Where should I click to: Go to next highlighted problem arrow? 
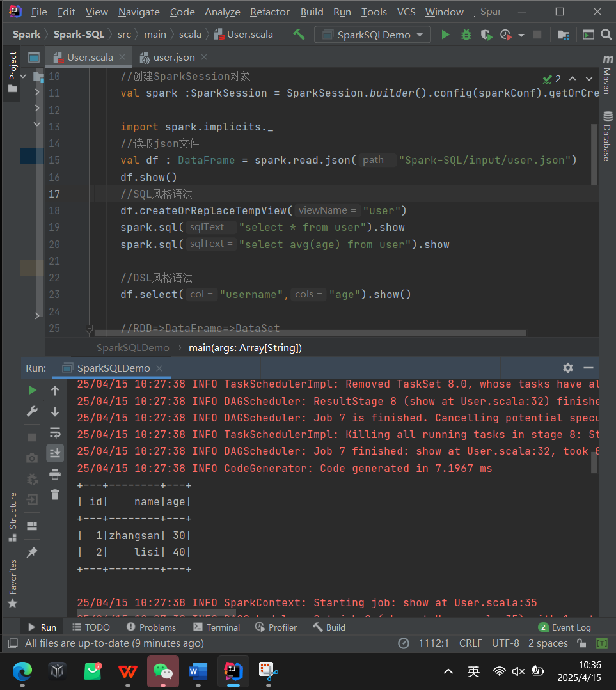coord(589,79)
